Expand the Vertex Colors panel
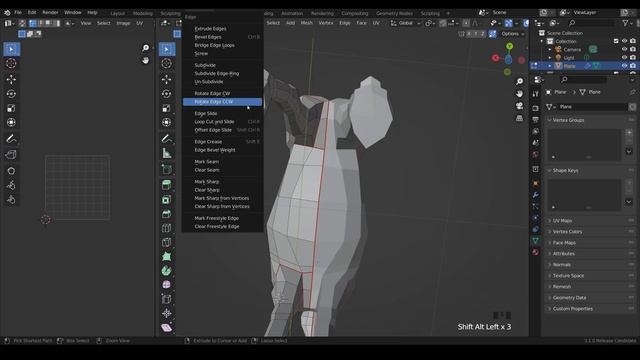 590,231
